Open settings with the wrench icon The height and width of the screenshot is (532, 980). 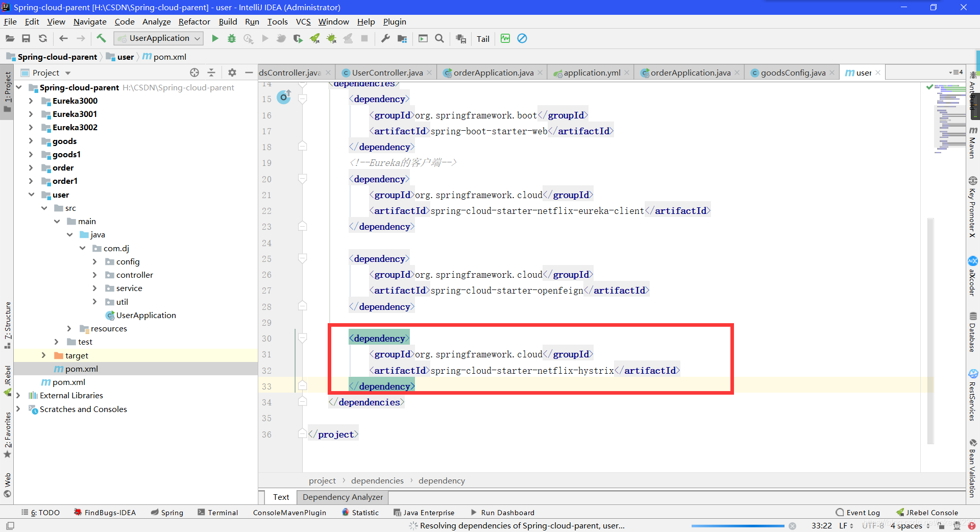385,38
